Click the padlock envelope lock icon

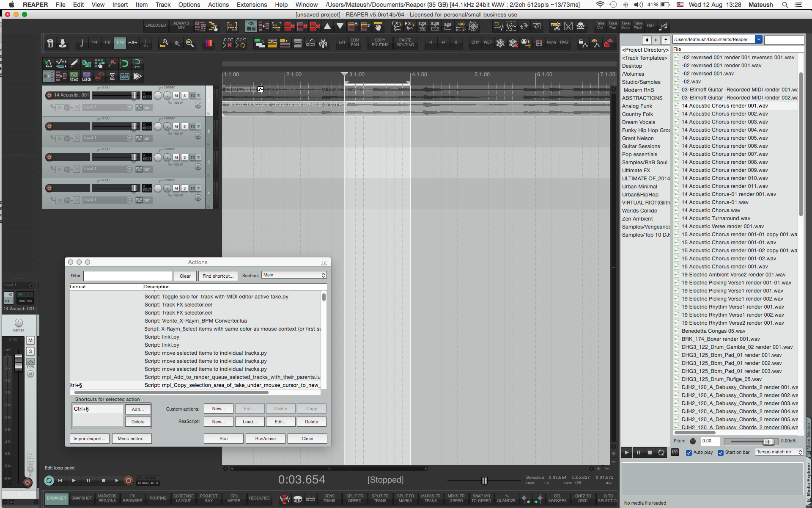(583, 43)
